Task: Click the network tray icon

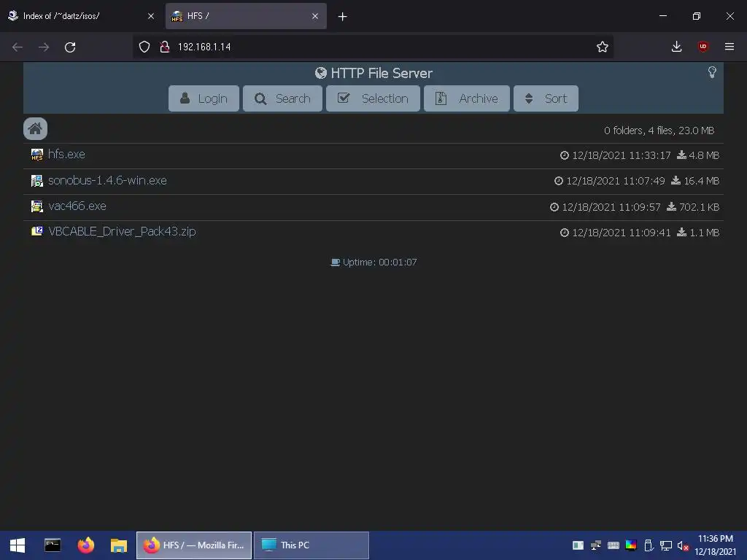Action: pos(665,545)
